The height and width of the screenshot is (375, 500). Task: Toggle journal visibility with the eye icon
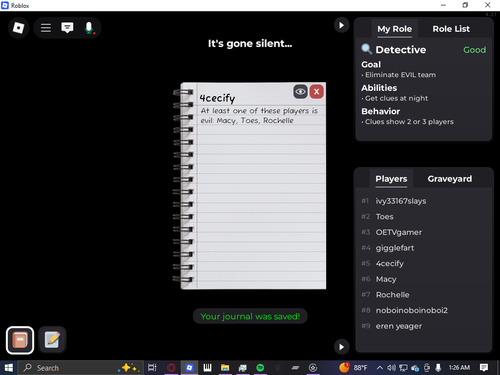300,92
